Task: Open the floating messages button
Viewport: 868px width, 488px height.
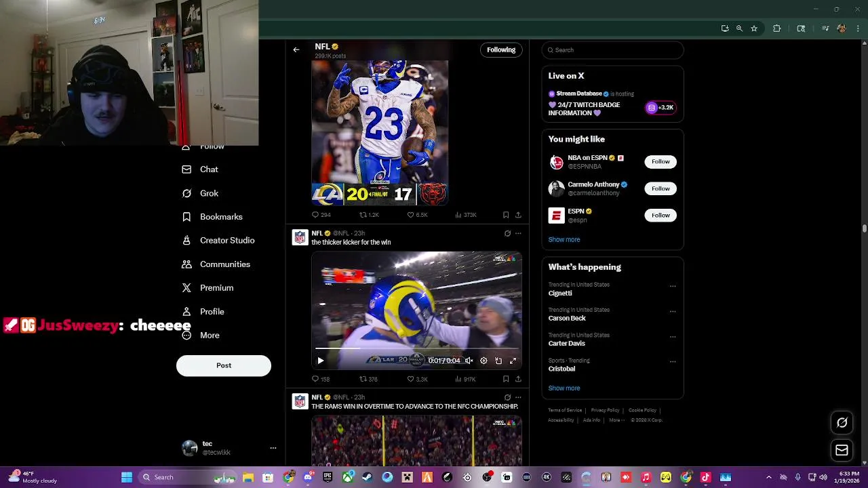Action: tap(842, 450)
